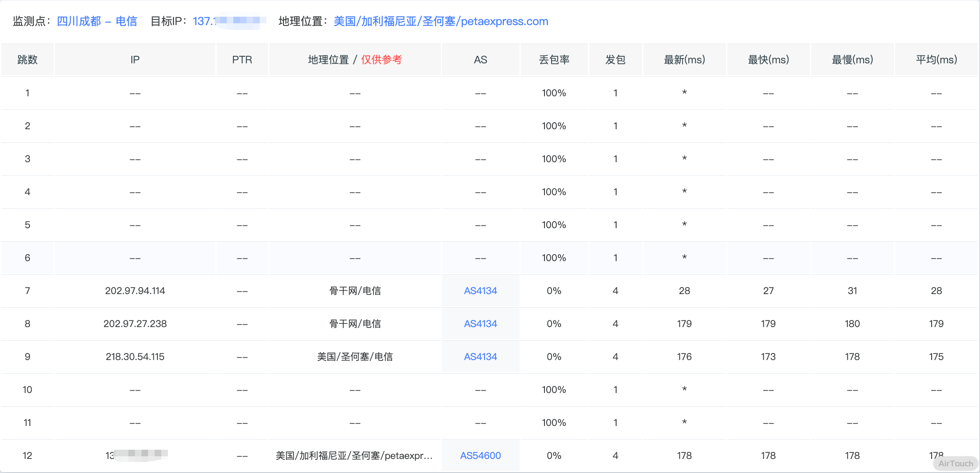Open the petaexpress.com location link at top

tap(441, 21)
